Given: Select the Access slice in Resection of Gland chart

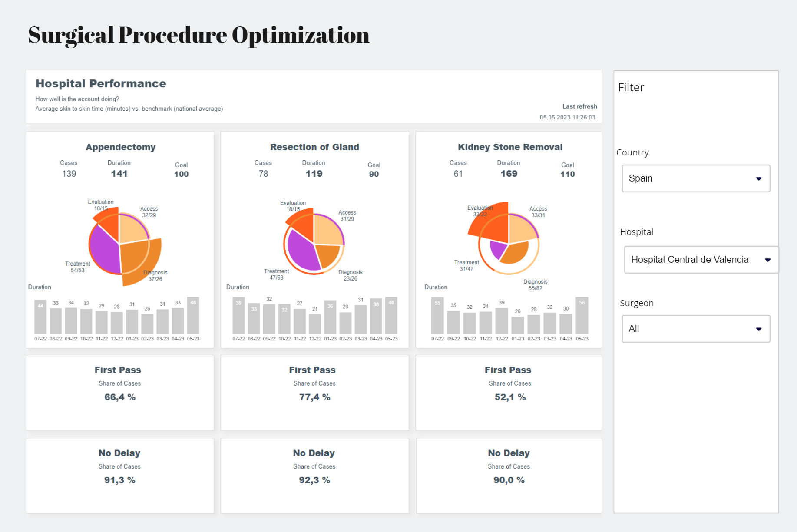Looking at the screenshot, I should point(328,229).
